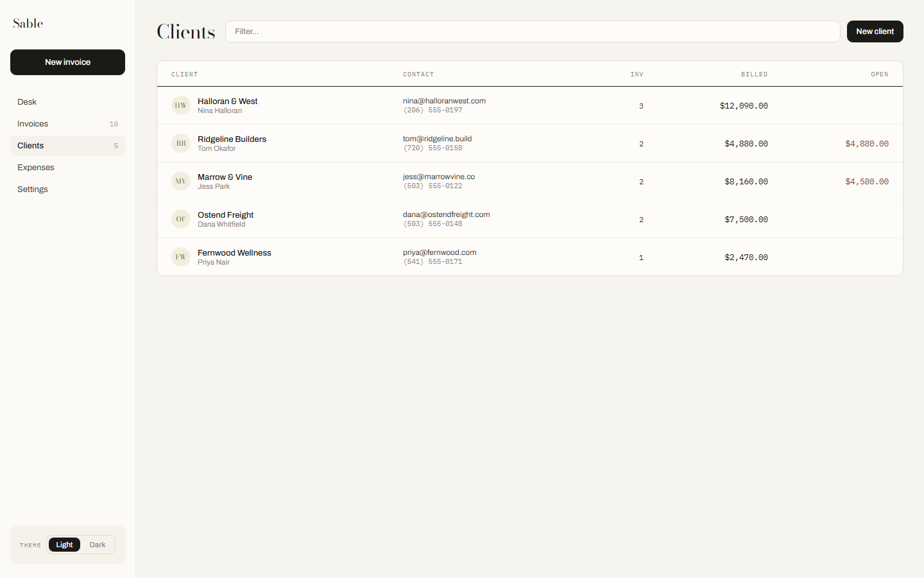Screen dimensions: 924x578
Task: Open the Halloran & West client
Action: [x=530, y=105]
